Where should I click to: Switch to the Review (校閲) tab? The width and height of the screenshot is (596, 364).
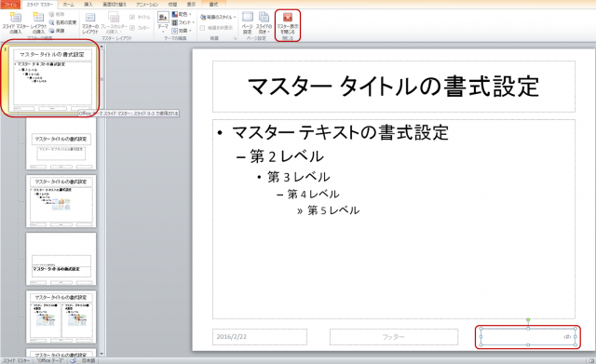(172, 5)
